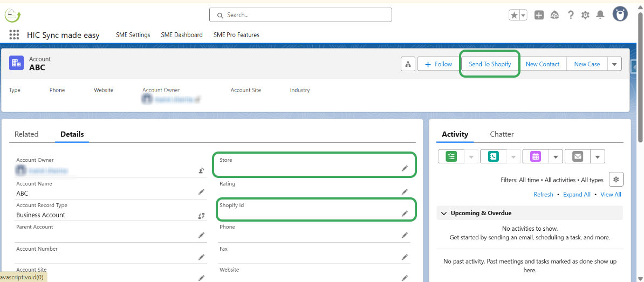644x282 pixels.
Task: Open the activity filter settings gear
Action: 615,180
